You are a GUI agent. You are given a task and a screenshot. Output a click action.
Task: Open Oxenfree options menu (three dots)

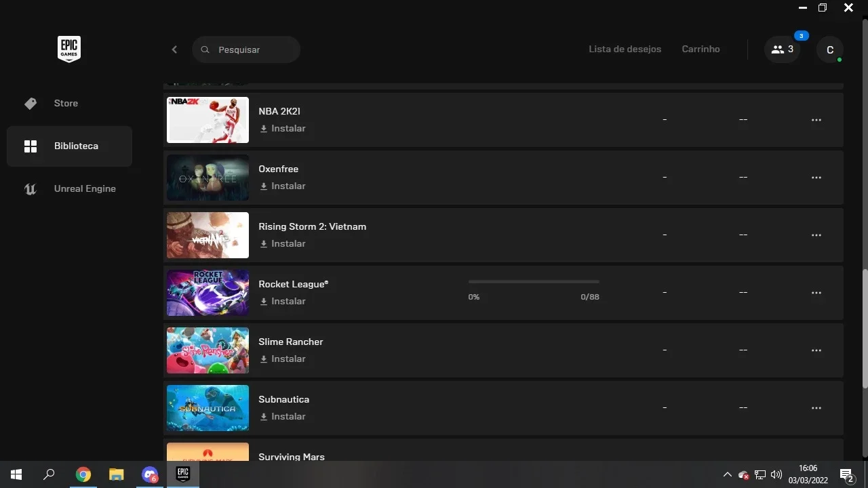click(x=816, y=178)
